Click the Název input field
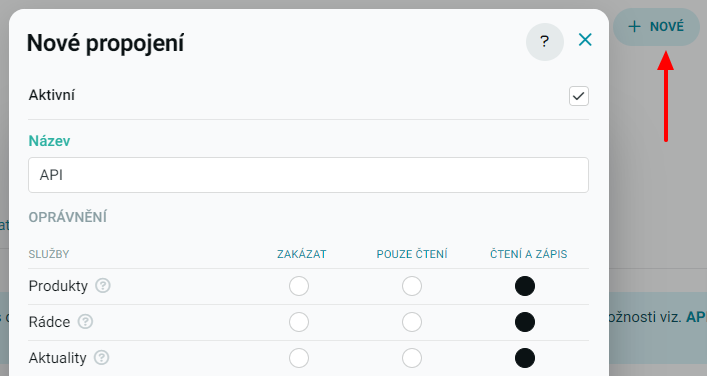Viewport: 707px width, 376px height. coord(308,175)
